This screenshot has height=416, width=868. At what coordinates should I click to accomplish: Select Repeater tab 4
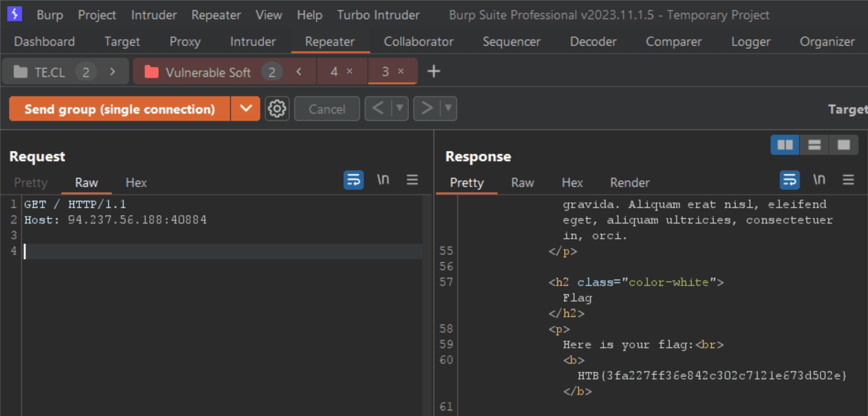coord(334,71)
